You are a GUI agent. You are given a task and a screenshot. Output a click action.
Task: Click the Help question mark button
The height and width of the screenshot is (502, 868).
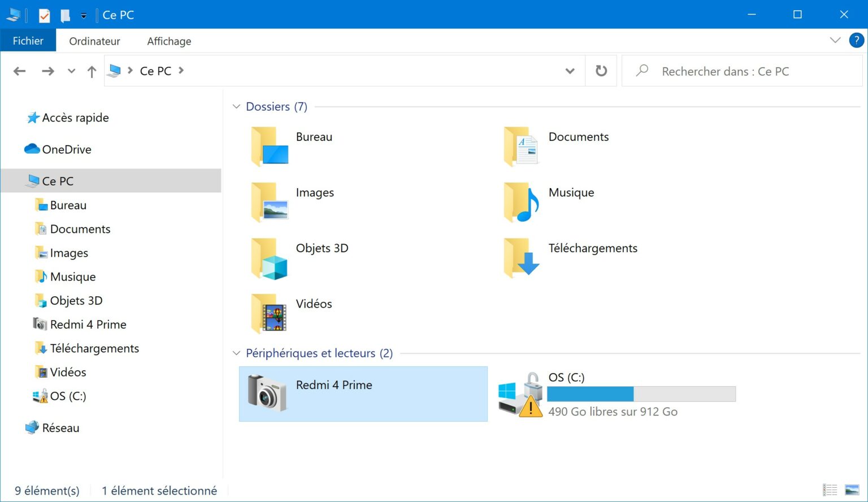(857, 40)
